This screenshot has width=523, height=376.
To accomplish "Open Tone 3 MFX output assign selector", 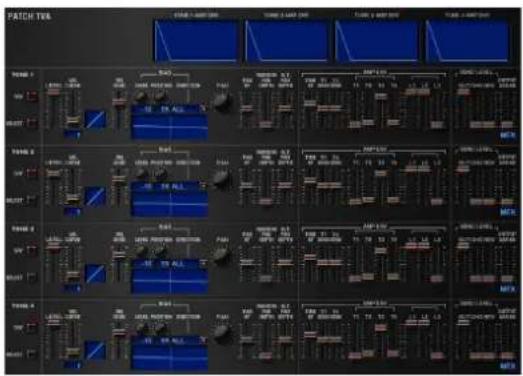I will [508, 289].
